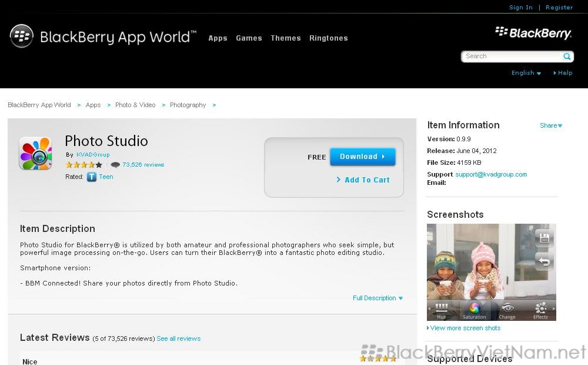Click the Version 0.9.9 text
Image resolution: width=588 pixels, height=365 pixels.
coord(449,139)
